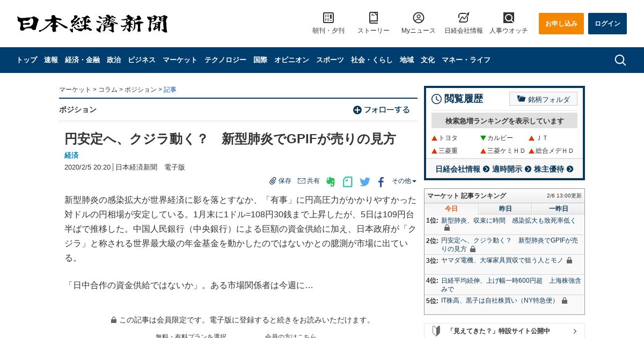Switch ranking to the 今日 tab
644x338 pixels.
click(x=451, y=209)
